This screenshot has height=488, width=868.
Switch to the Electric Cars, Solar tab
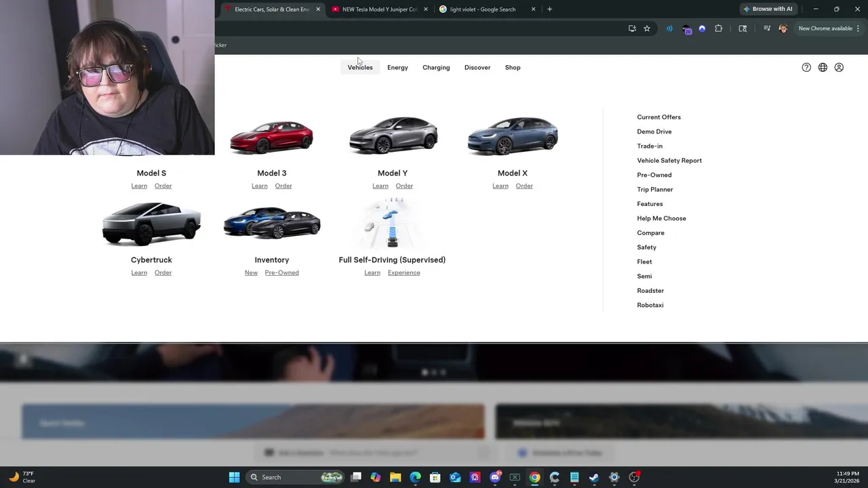point(271,9)
